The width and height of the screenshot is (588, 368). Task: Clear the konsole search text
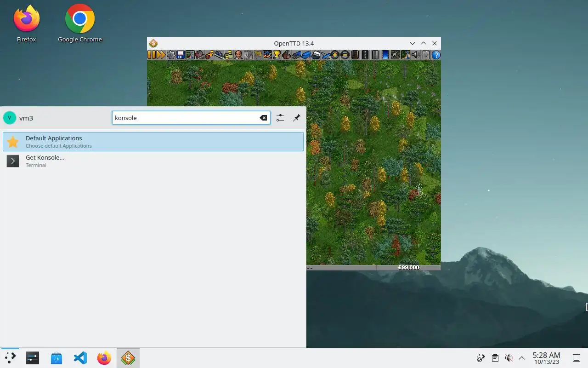click(263, 118)
